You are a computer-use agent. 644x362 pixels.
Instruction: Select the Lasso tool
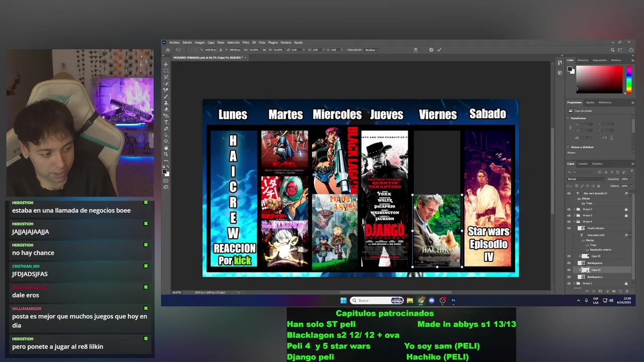click(166, 77)
